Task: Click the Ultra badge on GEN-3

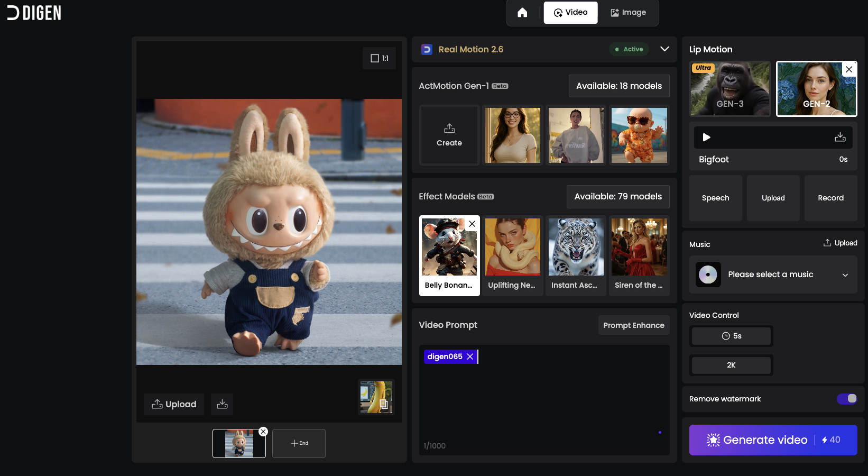Action: (703, 68)
